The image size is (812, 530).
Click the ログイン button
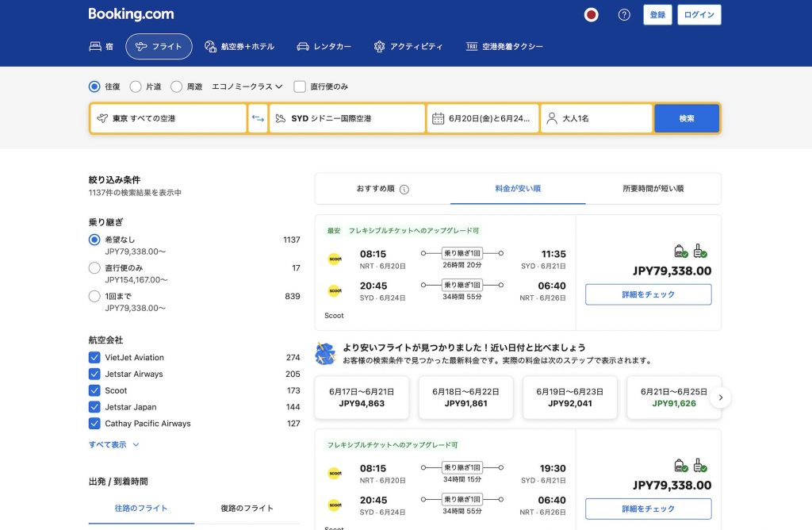[x=699, y=15]
